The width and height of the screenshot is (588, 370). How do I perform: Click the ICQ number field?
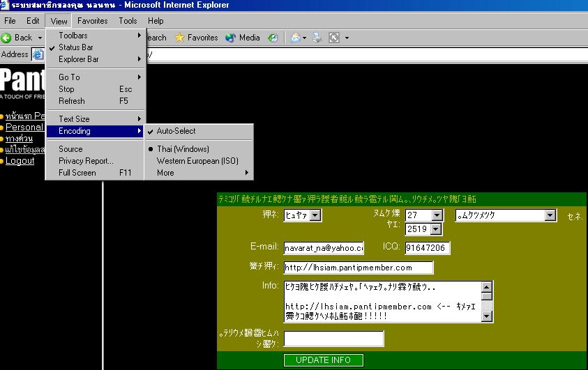pos(427,248)
